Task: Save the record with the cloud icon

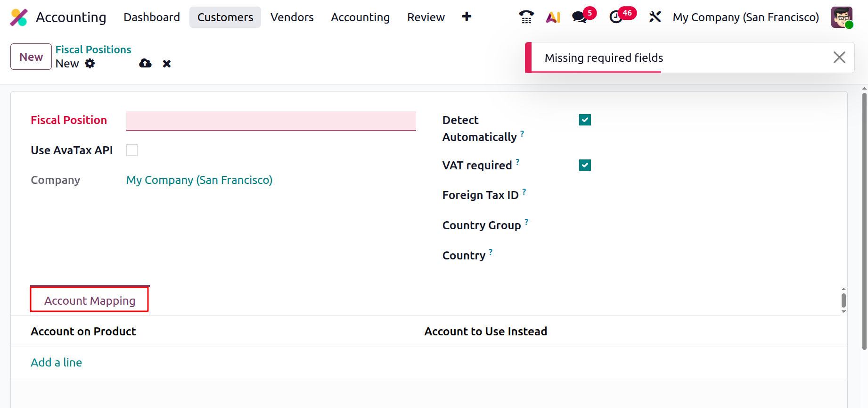Action: click(145, 64)
